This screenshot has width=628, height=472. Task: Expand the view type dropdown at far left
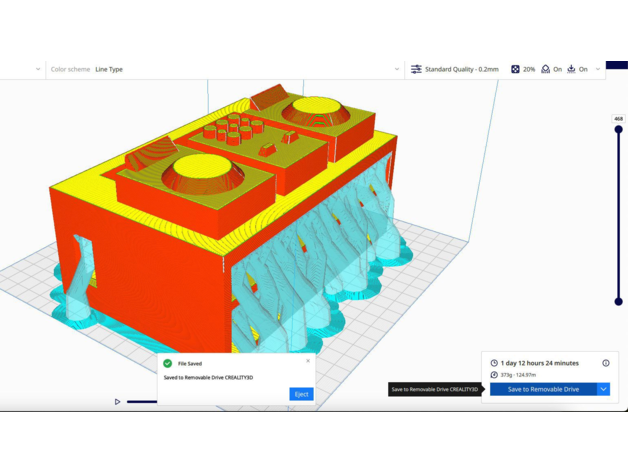(x=38, y=69)
